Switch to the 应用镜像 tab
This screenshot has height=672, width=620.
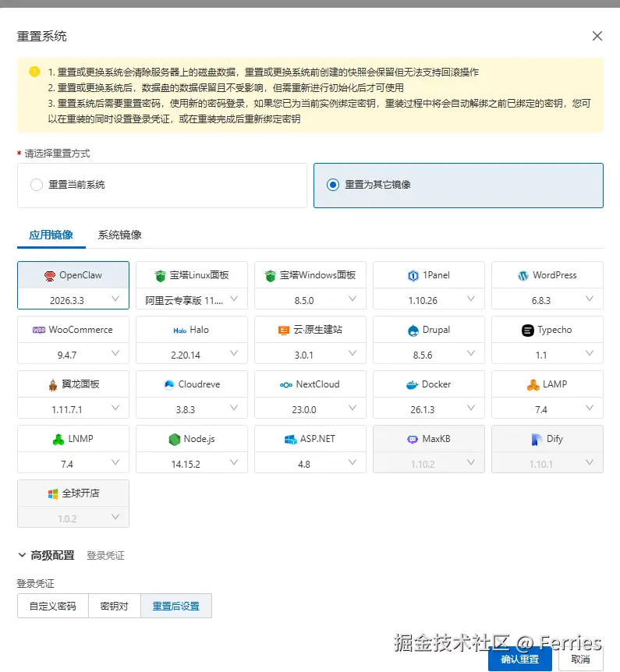(x=51, y=235)
